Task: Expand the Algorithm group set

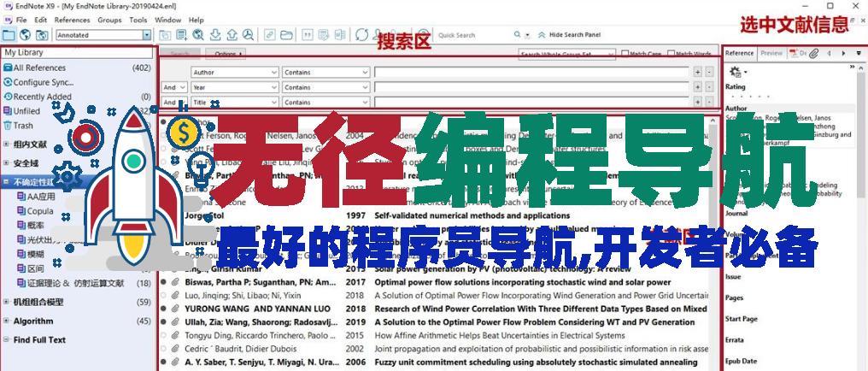Action: pos(6,321)
